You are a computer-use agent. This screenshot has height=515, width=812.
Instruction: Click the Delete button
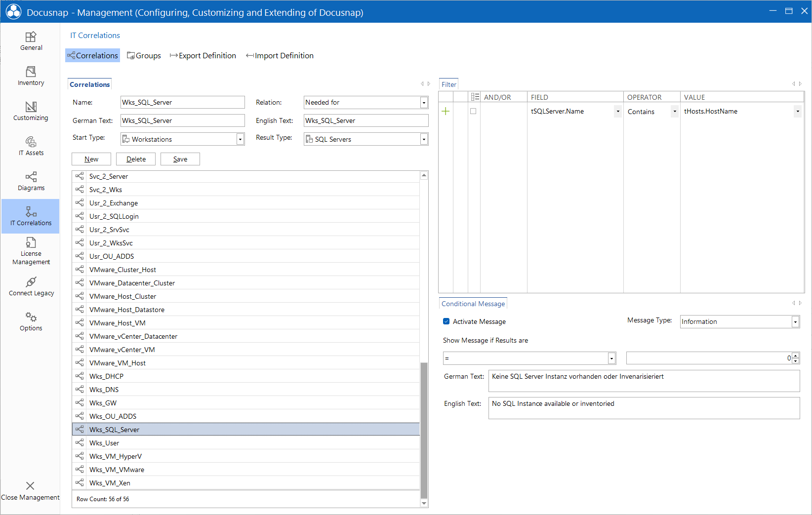pyautogui.click(x=136, y=159)
